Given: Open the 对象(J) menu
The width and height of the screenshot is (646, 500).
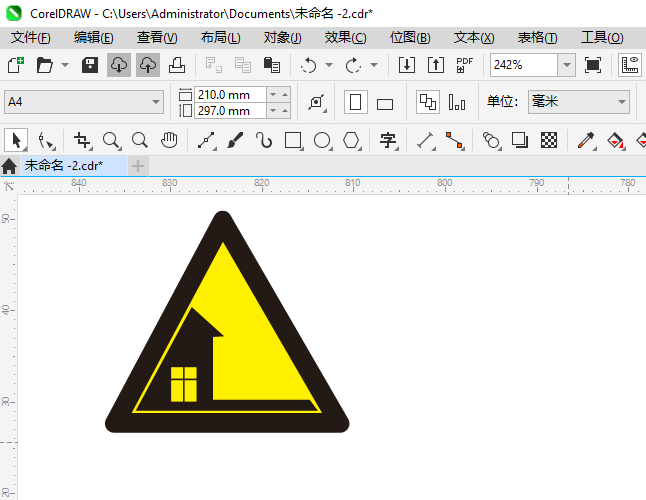Looking at the screenshot, I should (283, 37).
